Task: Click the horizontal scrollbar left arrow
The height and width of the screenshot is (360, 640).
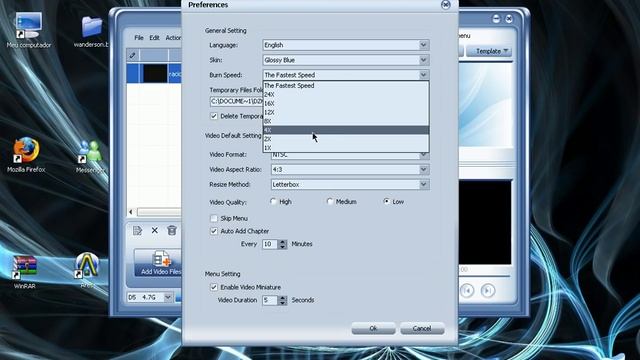Action: [131, 212]
